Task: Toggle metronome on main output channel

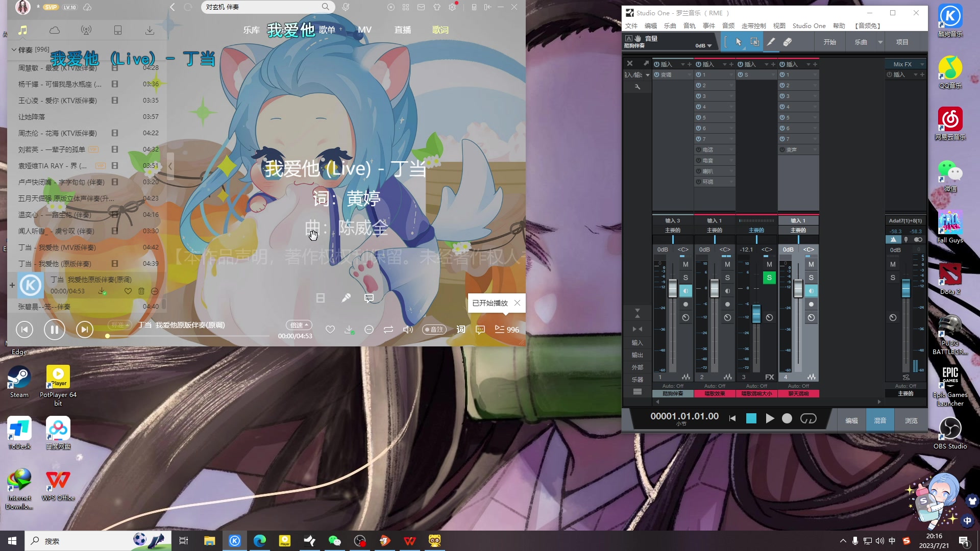Action: coord(893,240)
